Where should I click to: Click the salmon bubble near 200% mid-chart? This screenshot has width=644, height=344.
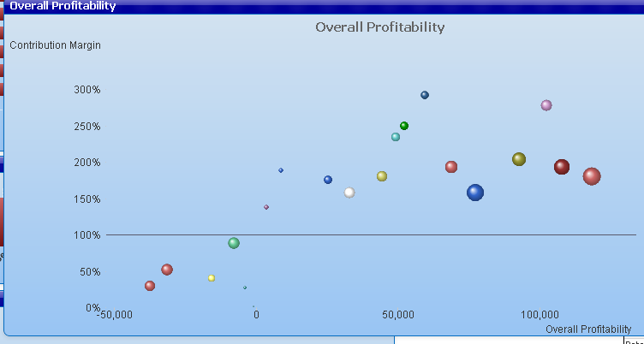coord(451,167)
